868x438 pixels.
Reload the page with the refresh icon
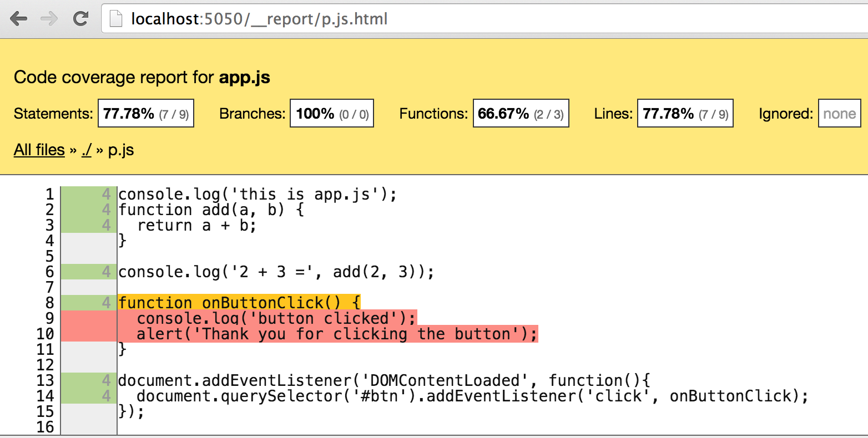81,19
